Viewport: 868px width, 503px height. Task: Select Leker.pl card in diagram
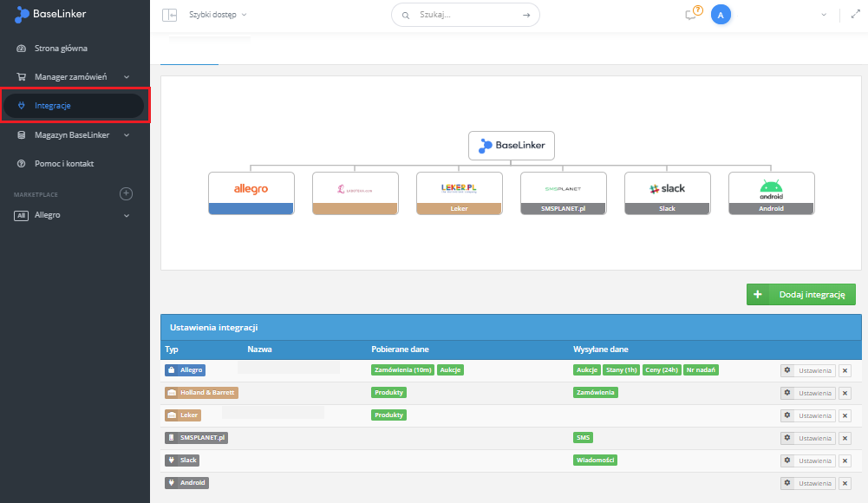[460, 193]
